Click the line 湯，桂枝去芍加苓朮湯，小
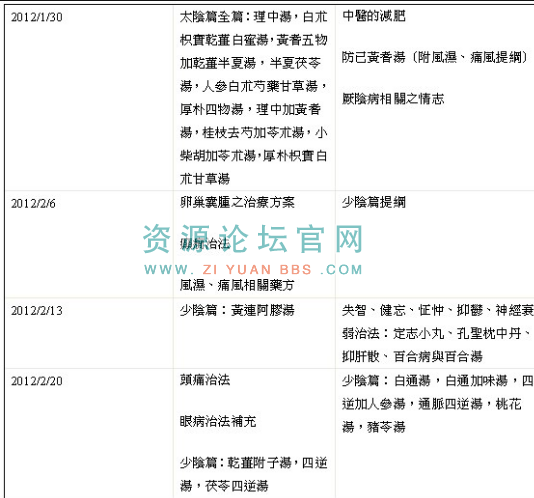534x498 pixels. click(254, 133)
